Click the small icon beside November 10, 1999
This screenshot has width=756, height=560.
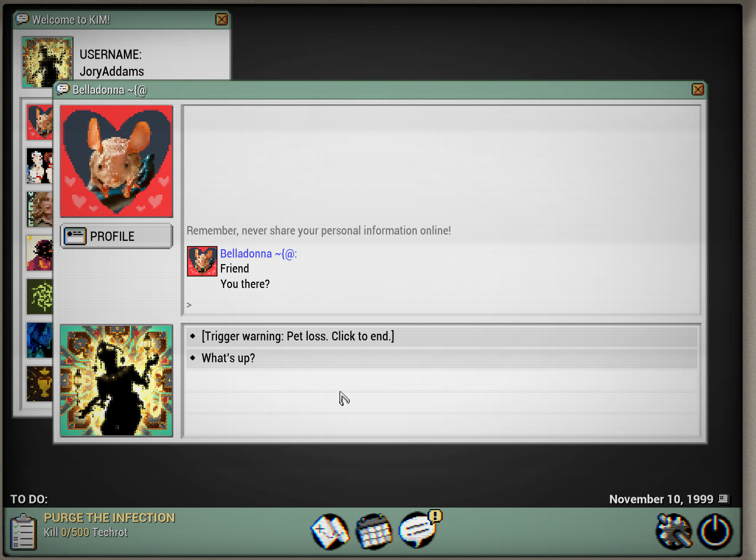pos(723,499)
